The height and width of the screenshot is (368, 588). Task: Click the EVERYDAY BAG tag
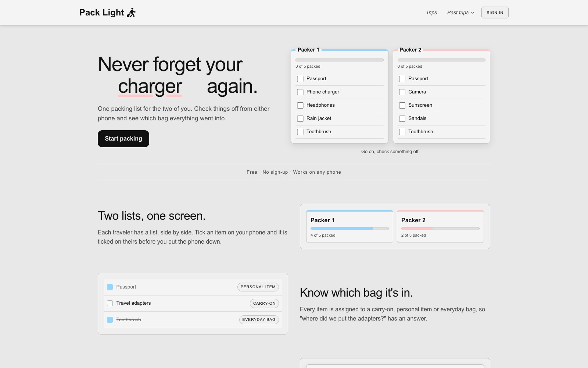point(259,320)
